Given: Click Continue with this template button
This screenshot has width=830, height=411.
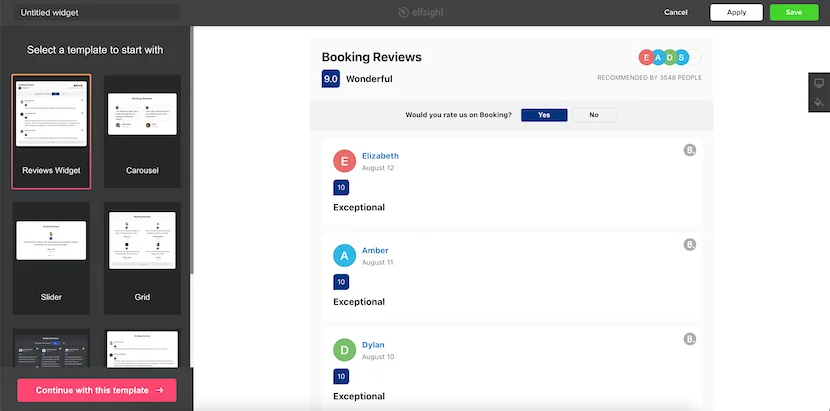Looking at the screenshot, I should [x=97, y=390].
